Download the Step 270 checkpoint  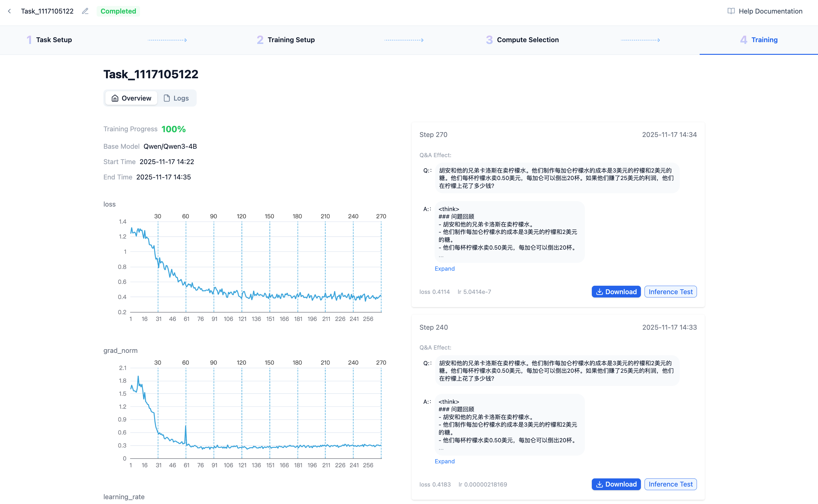pos(616,292)
